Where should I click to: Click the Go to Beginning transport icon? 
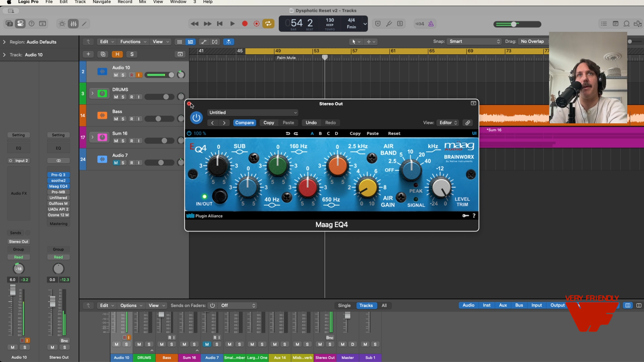(x=220, y=24)
